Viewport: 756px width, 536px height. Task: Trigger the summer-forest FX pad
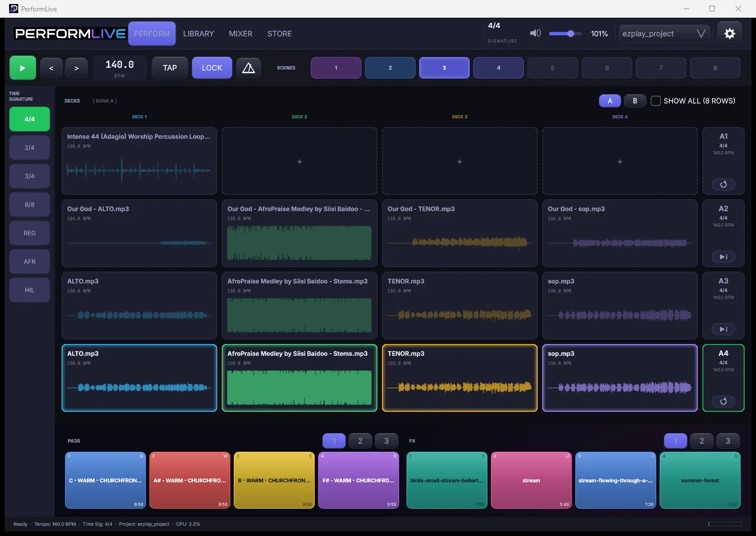(x=700, y=480)
